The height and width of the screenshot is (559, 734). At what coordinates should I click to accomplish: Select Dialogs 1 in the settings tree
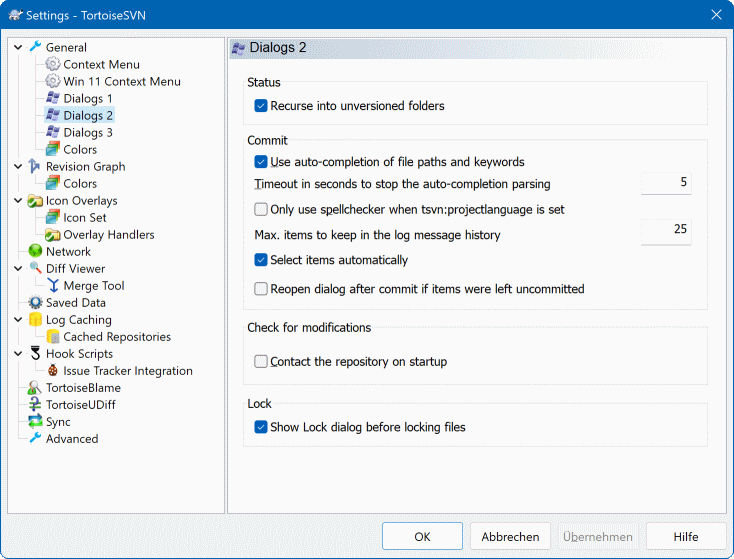[88, 98]
